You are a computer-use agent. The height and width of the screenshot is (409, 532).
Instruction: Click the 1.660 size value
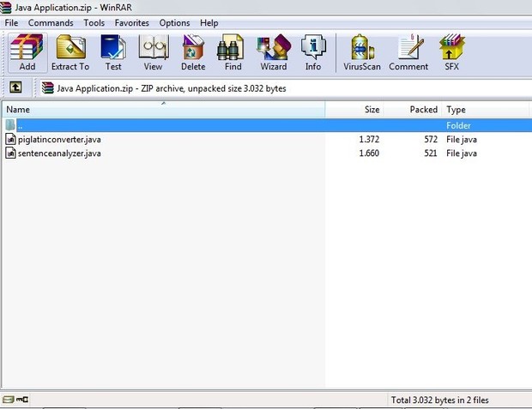(369, 153)
